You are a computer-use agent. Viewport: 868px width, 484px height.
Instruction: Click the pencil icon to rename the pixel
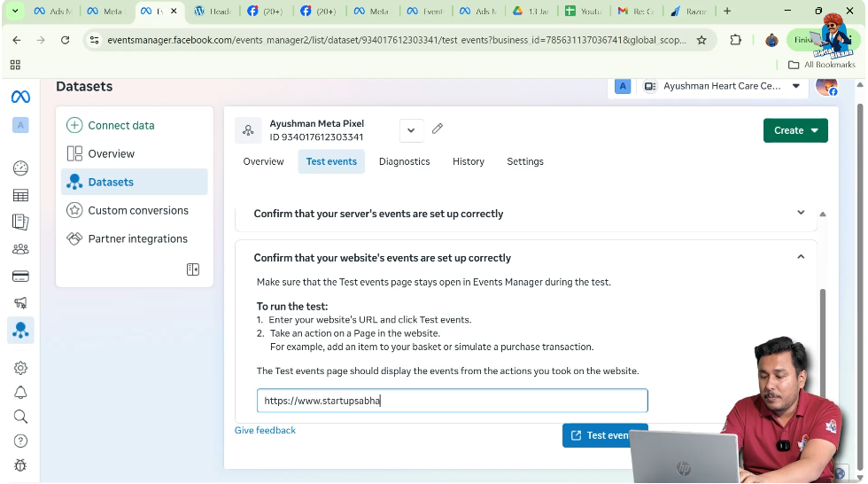tap(438, 129)
